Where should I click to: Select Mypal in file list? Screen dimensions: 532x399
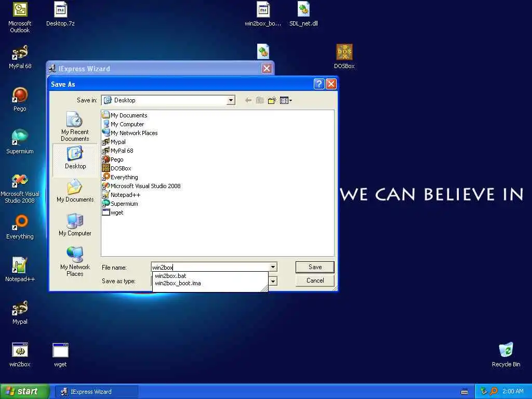tap(114, 142)
